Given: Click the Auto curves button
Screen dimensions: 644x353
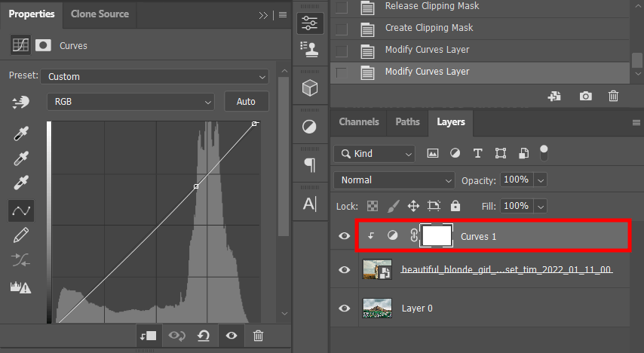Looking at the screenshot, I should point(247,102).
